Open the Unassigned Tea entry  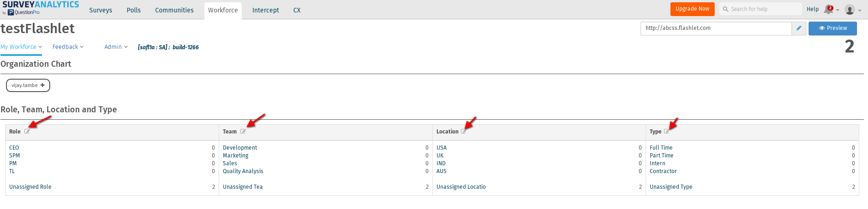click(243, 187)
